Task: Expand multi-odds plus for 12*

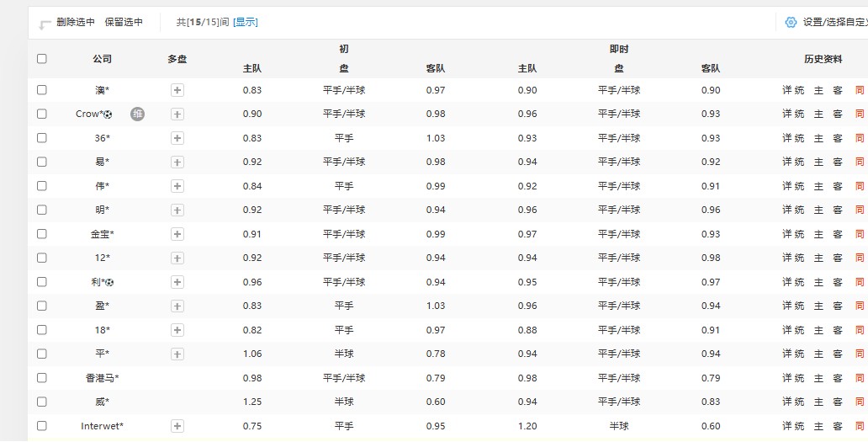Action: pos(177,258)
